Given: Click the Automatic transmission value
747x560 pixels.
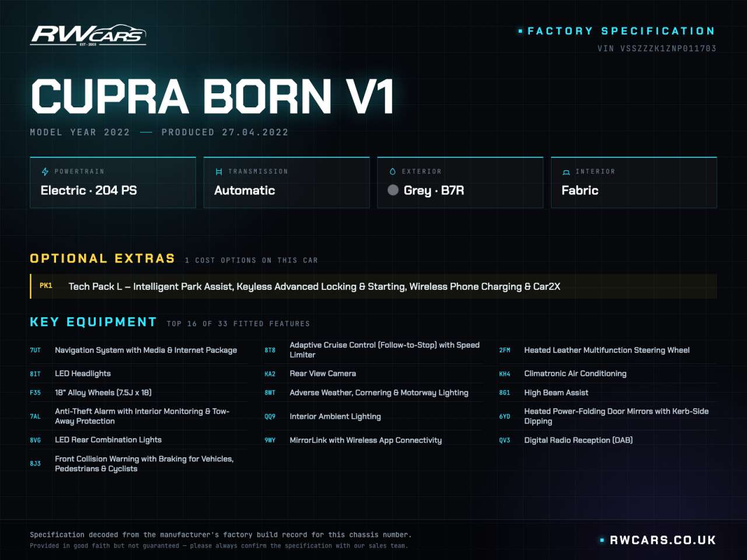Looking at the screenshot, I should coord(245,190).
